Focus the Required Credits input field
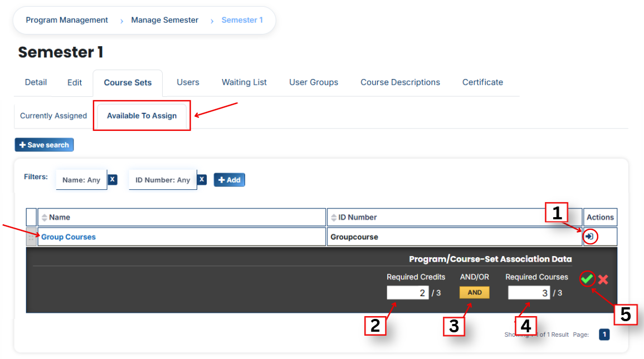644x359 pixels. (407, 293)
